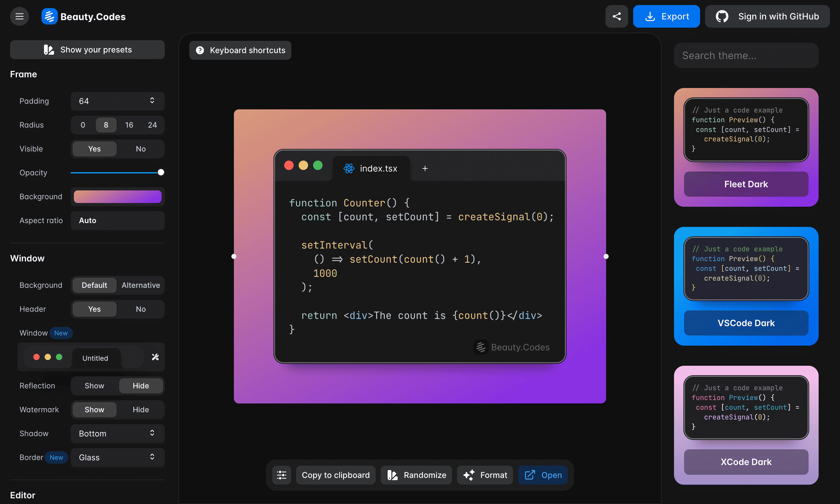Click the React icon on index.tsx tab
Image resolution: width=840 pixels, height=504 pixels.
pos(349,168)
